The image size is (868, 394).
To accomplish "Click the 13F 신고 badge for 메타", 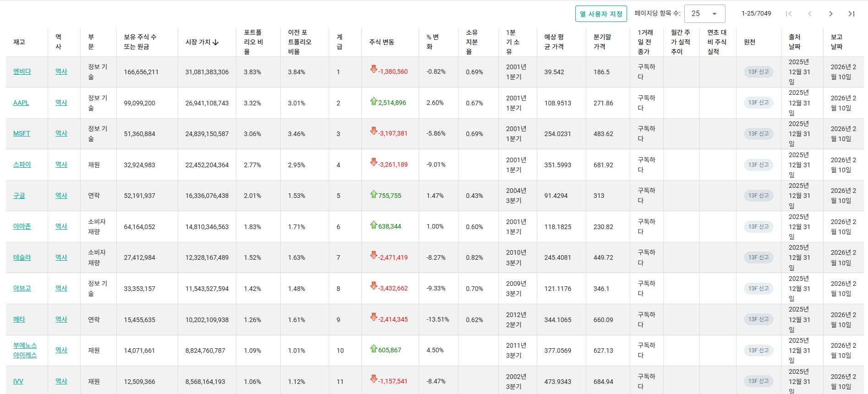I will (x=758, y=319).
